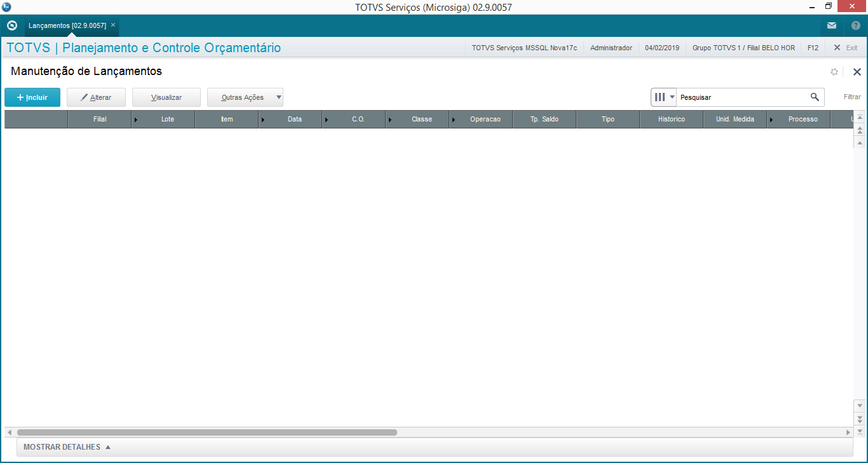Viewport: 868px width, 463px height.
Task: Click the Exit button
Action: click(846, 48)
